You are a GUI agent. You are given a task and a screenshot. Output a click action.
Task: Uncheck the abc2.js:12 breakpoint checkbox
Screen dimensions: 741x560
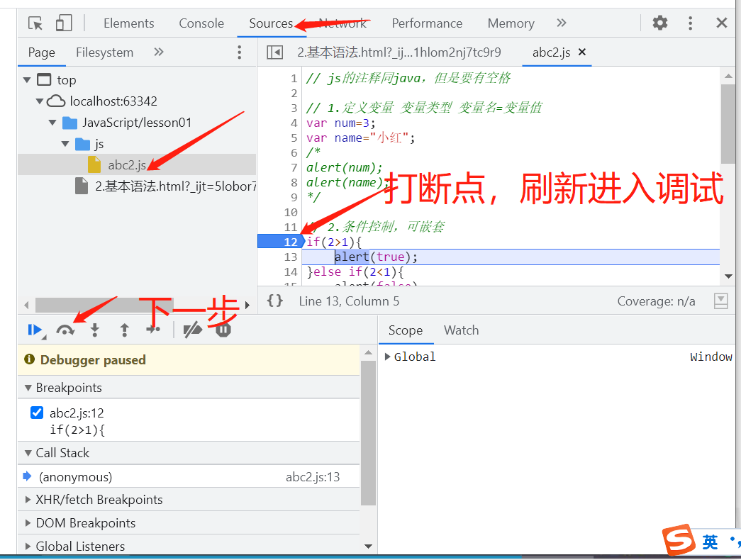[37, 413]
